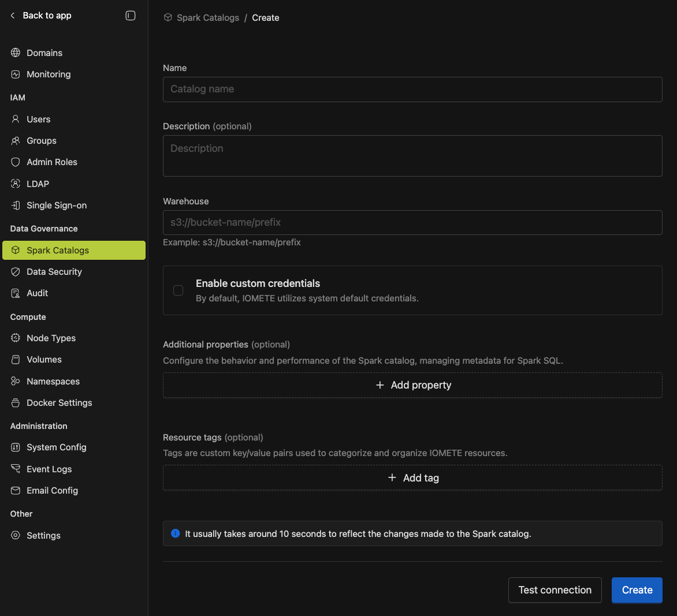
Task: Enable the custom credentials checkbox
Action: coord(178,290)
